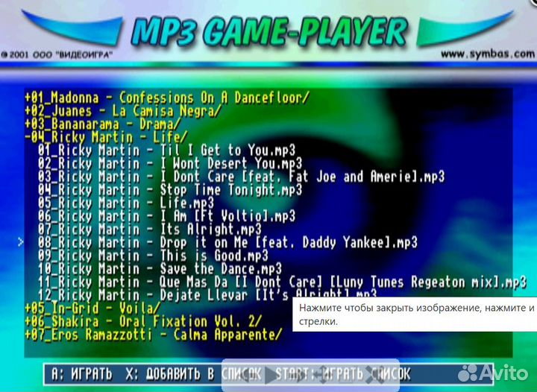
Task: Open the www.symbas.com link
Action: (x=488, y=54)
